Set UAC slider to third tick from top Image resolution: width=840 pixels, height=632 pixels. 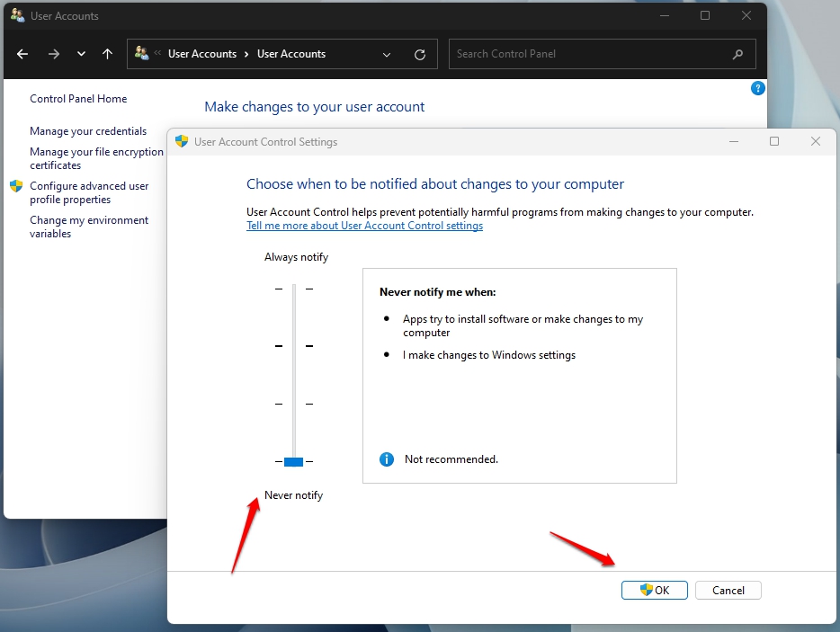tap(293, 404)
